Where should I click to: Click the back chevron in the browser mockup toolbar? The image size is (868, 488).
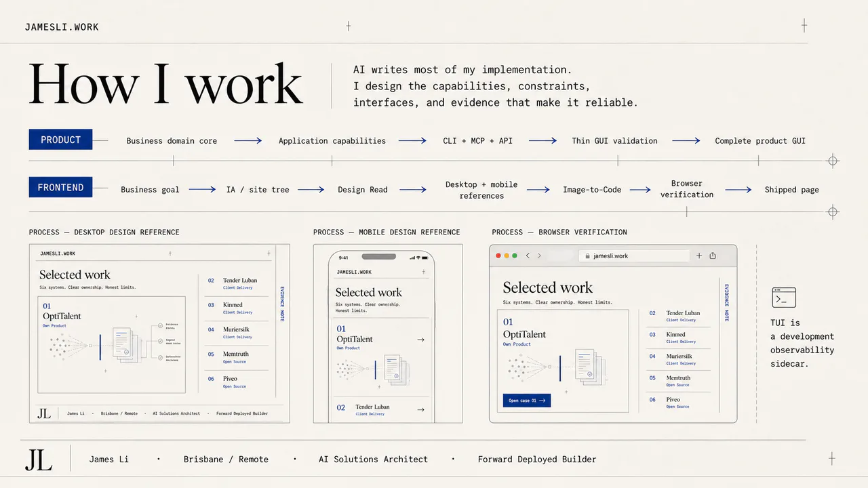(x=529, y=256)
